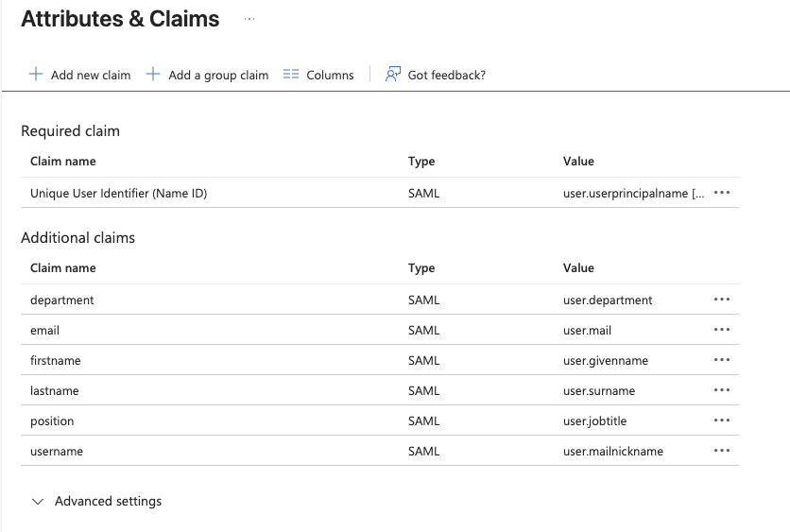The height and width of the screenshot is (532, 790).
Task: Open more options beside the page title
Action: (x=249, y=19)
